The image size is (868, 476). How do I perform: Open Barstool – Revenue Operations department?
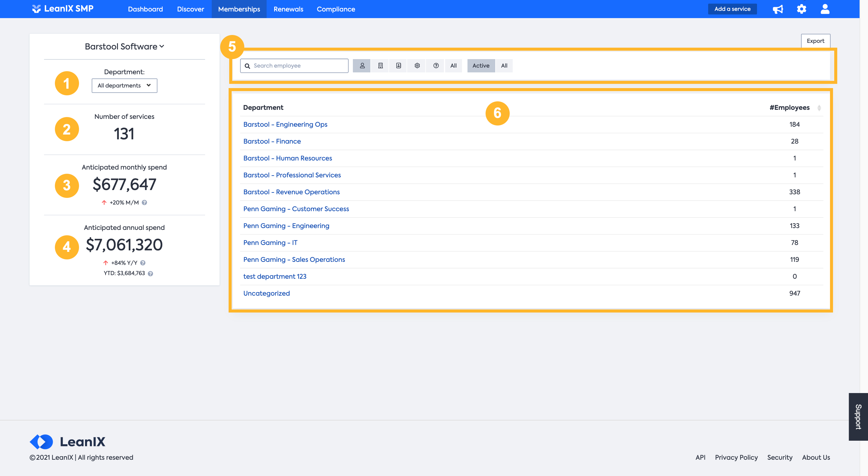click(291, 192)
